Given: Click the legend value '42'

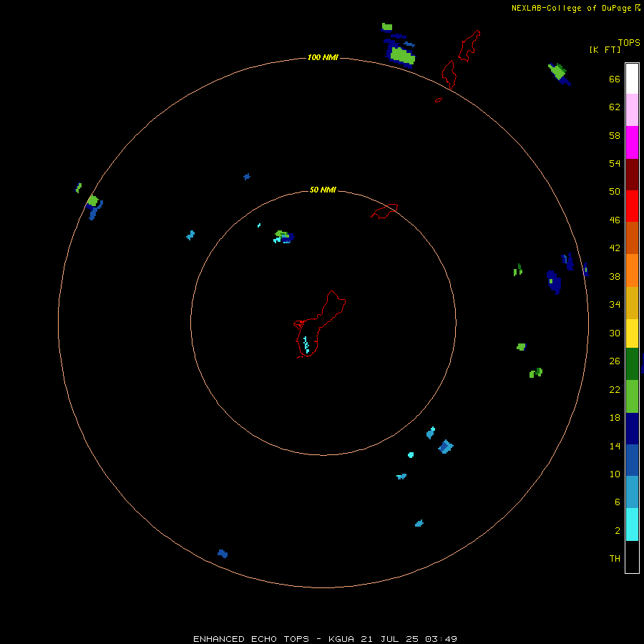Looking at the screenshot, I should (615, 248).
